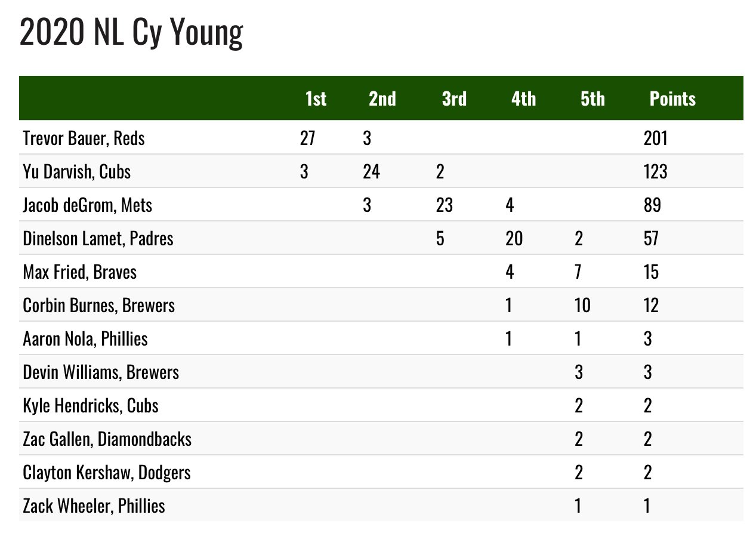The width and height of the screenshot is (756, 533).
Task: Click the "2nd" column header
Action: click(x=382, y=98)
